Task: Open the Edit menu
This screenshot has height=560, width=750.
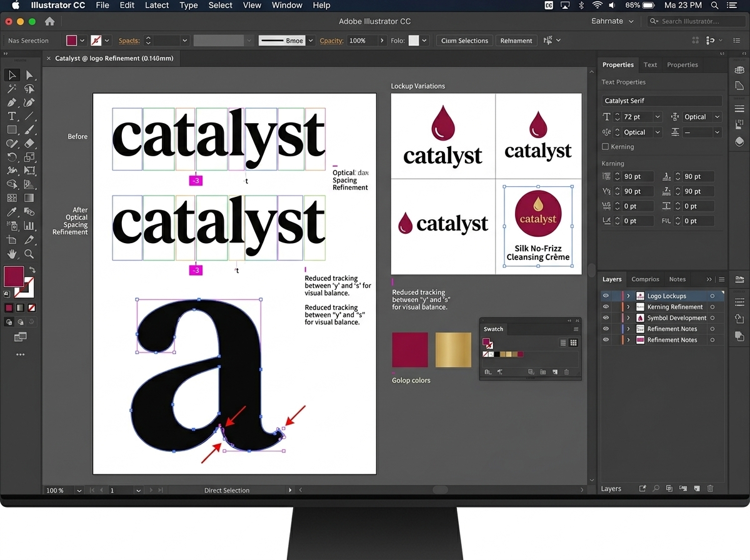Action: [127, 5]
